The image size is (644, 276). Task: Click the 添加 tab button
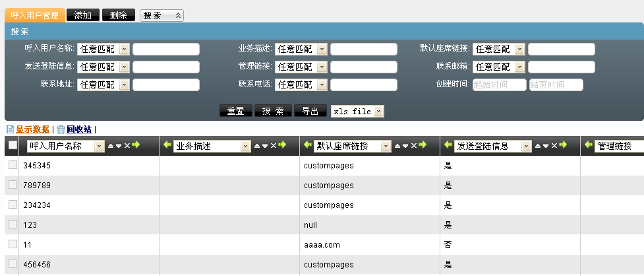(83, 15)
